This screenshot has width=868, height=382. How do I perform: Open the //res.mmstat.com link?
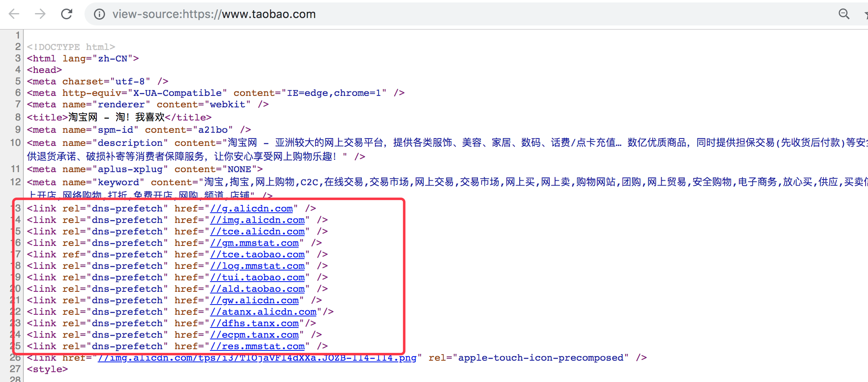(x=257, y=346)
